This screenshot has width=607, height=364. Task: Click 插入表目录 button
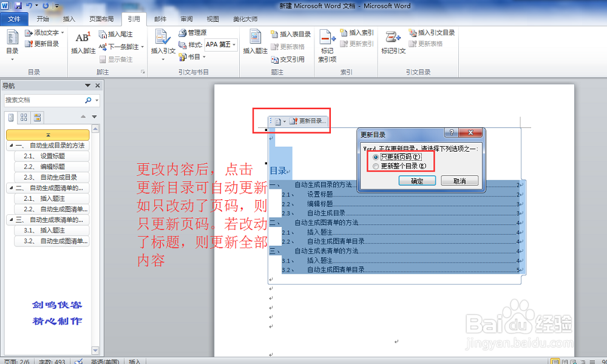point(291,35)
